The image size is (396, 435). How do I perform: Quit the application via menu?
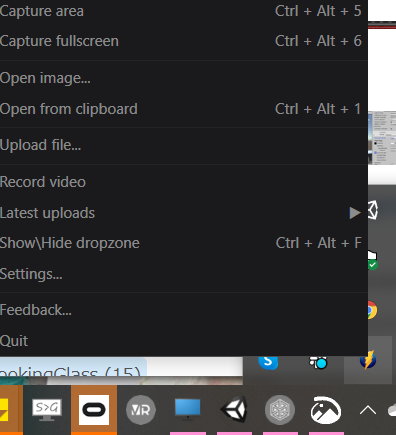tap(184, 341)
